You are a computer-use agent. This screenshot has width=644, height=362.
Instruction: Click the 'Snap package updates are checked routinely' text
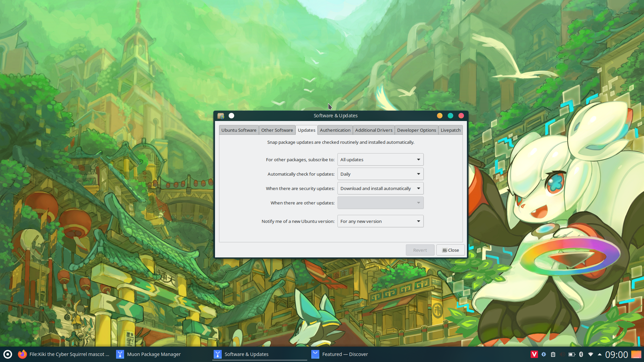[x=341, y=142]
